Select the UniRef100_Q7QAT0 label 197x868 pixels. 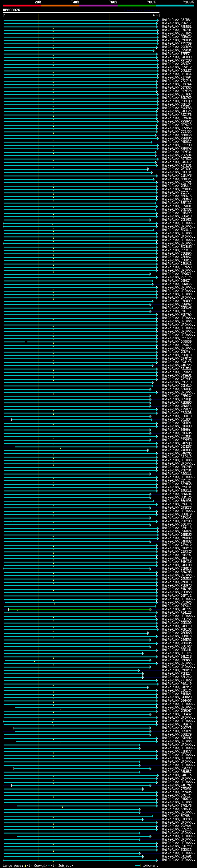(x=177, y=725)
